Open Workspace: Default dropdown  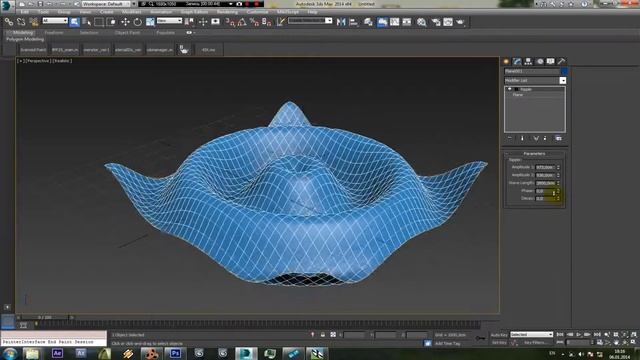click(106, 4)
